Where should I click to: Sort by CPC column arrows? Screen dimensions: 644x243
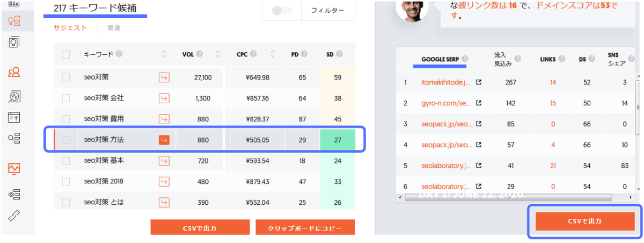[x=273, y=54]
